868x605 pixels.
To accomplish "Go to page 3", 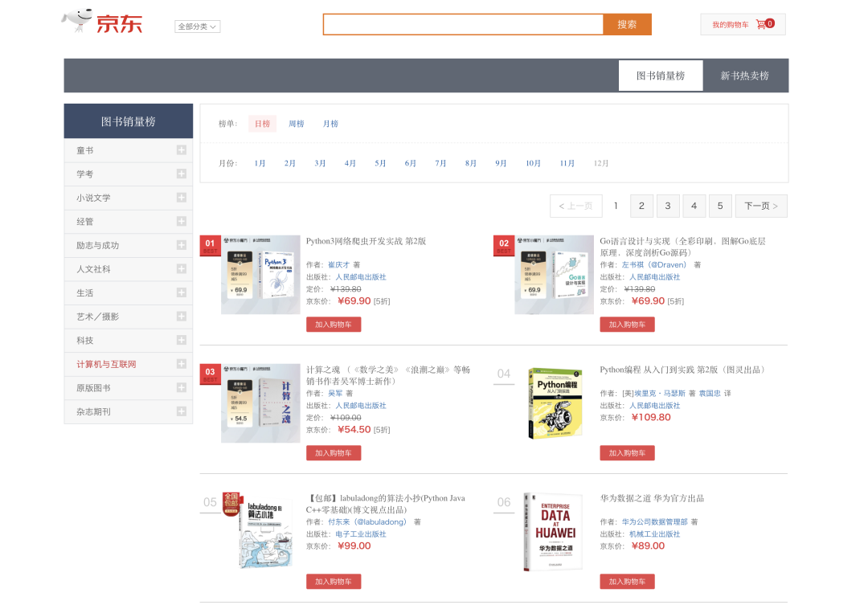I will [x=668, y=206].
